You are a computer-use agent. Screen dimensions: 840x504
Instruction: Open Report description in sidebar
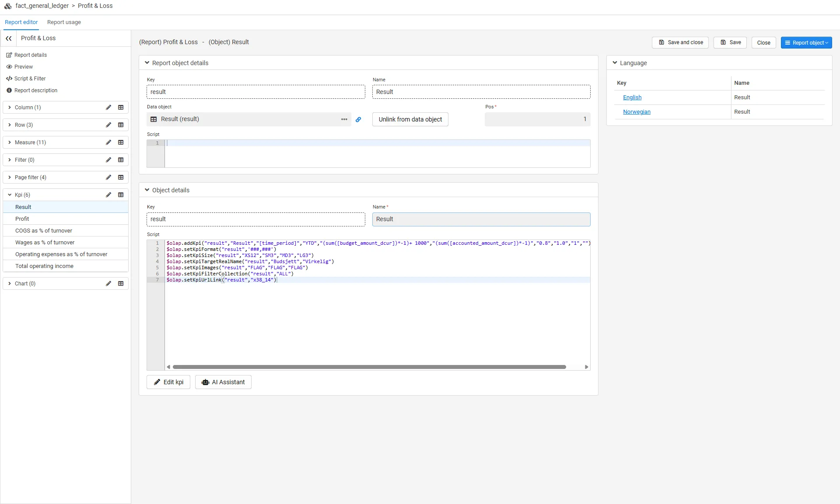(x=32, y=90)
